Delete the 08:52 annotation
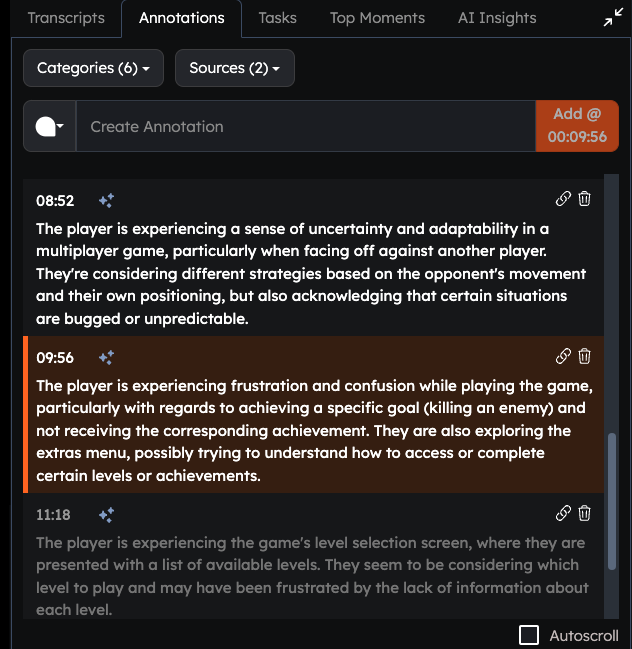632x649 pixels. coord(584,199)
